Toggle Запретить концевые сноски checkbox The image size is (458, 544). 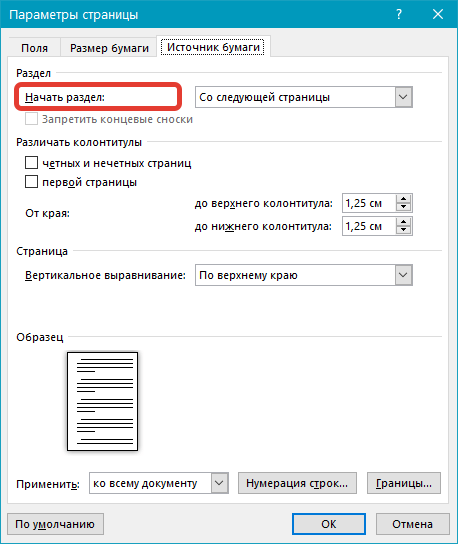(32, 119)
